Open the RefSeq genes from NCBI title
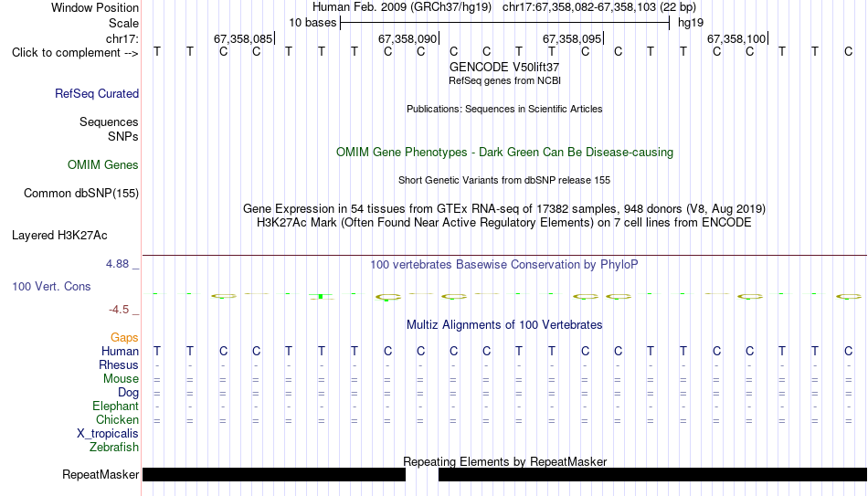This screenshot has width=868, height=496. click(504, 80)
